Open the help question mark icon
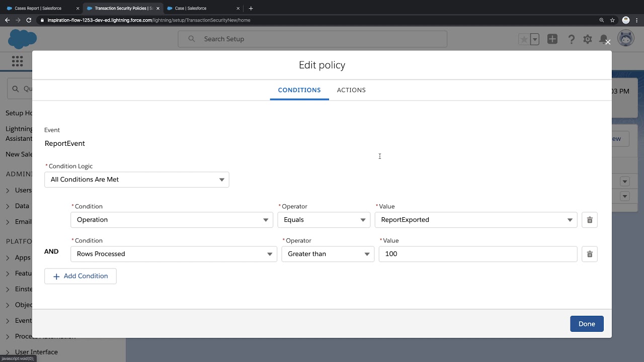This screenshot has height=362, width=644. tap(571, 39)
